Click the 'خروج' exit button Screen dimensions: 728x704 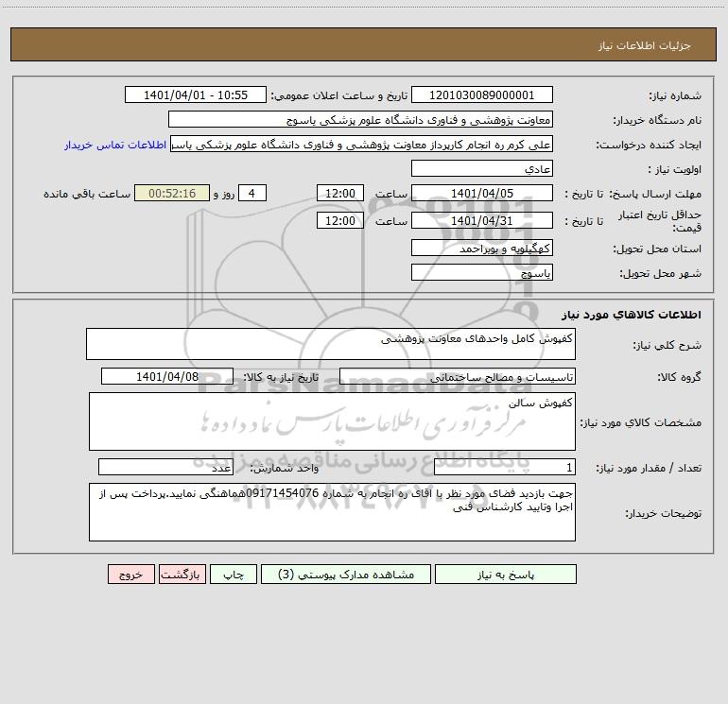click(130, 574)
